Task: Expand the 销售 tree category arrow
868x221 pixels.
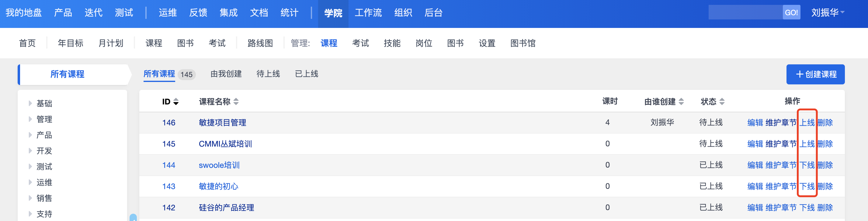Action: pos(30,198)
